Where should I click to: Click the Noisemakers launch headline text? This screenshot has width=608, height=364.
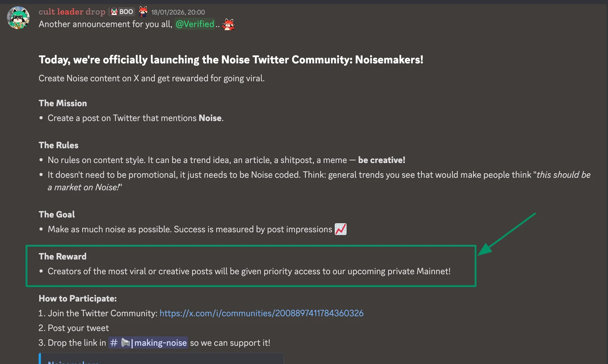(x=231, y=60)
